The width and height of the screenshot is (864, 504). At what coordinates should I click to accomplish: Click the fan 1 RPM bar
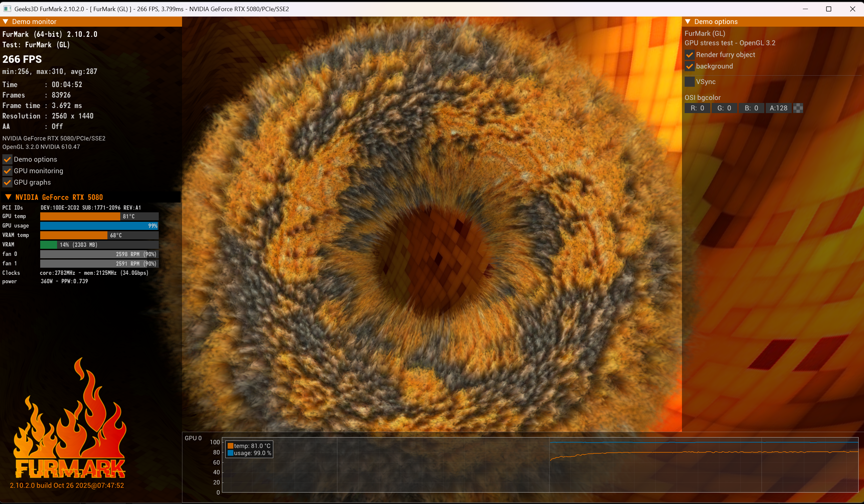[99, 264]
